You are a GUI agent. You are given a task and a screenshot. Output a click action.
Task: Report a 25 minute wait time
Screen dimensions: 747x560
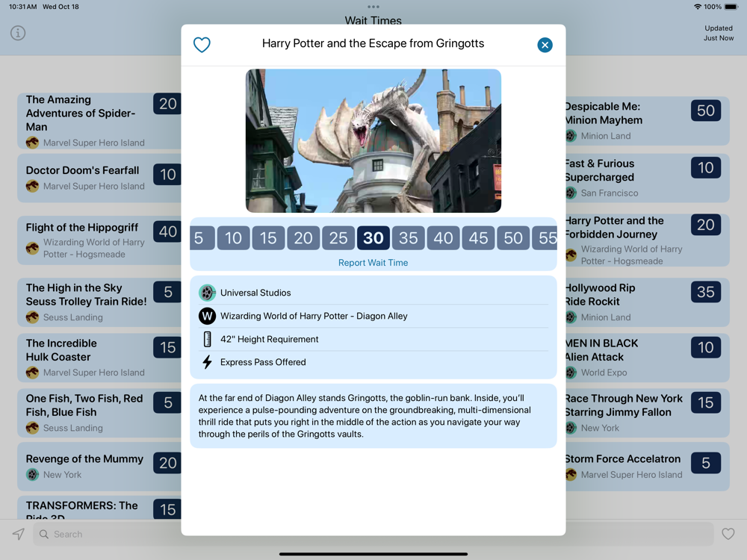click(x=338, y=237)
